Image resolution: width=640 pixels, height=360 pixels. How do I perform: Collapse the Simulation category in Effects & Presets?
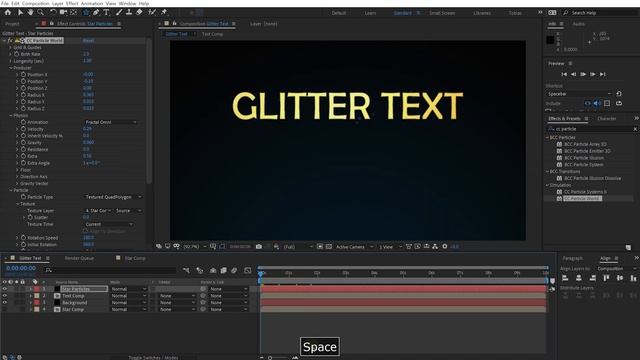[x=547, y=185]
